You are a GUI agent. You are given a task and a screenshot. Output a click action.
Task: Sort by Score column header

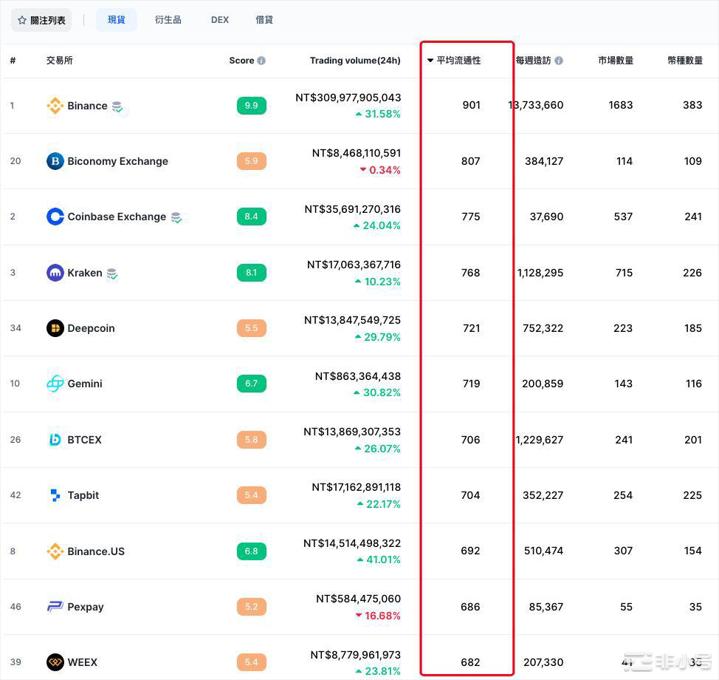tap(242, 61)
